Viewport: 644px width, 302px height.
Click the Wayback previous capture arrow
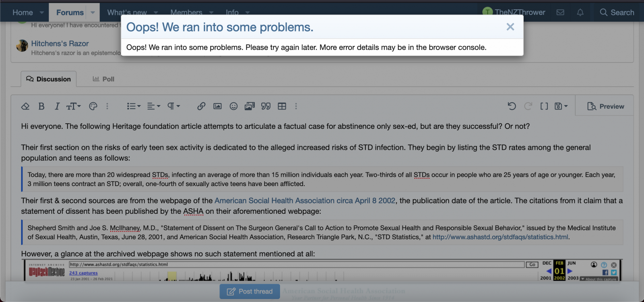point(549,271)
